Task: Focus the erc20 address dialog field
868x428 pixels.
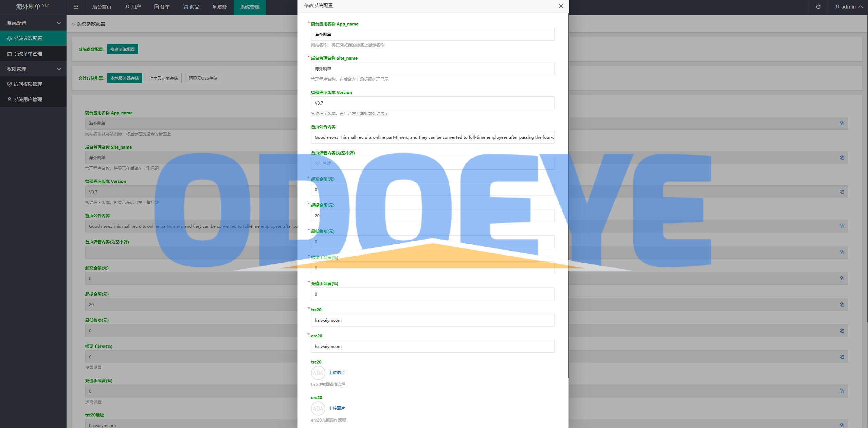Action: (x=433, y=346)
